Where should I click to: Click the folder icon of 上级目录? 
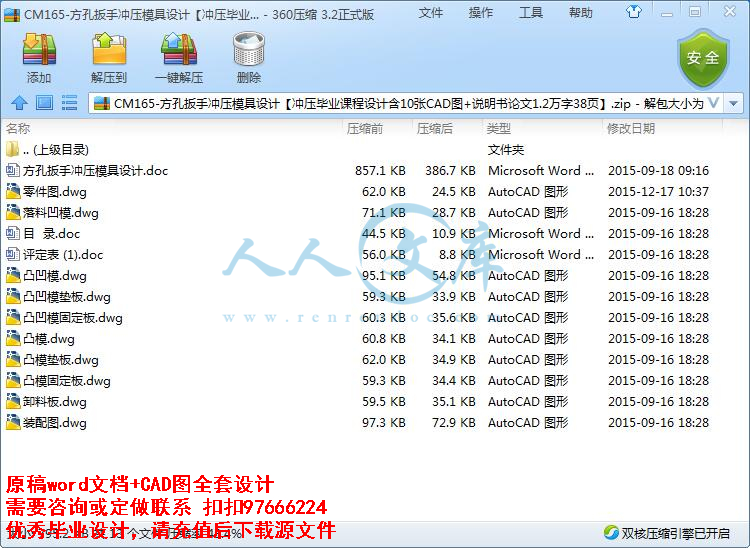[x=13, y=149]
